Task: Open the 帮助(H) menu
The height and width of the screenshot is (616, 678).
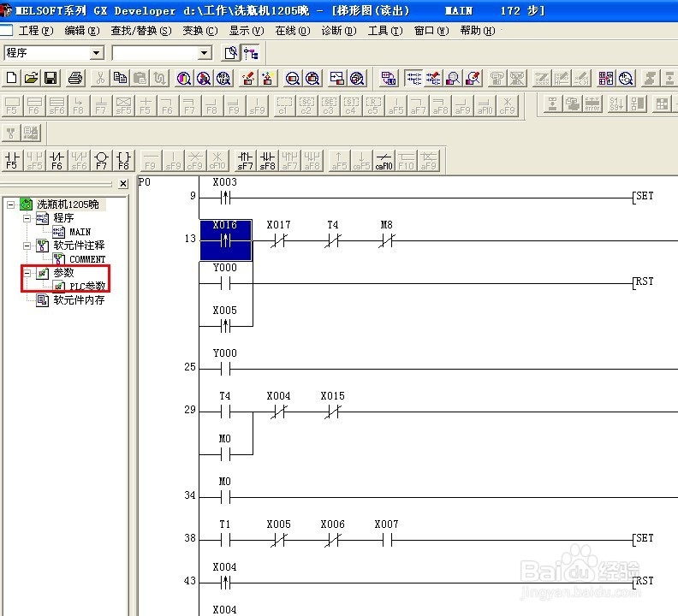Action: 478,31
